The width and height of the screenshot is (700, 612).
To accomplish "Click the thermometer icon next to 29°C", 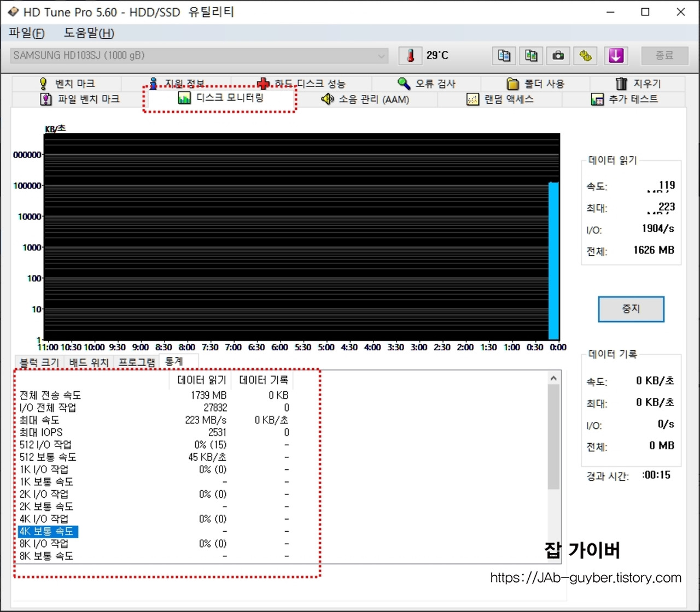I will point(410,55).
